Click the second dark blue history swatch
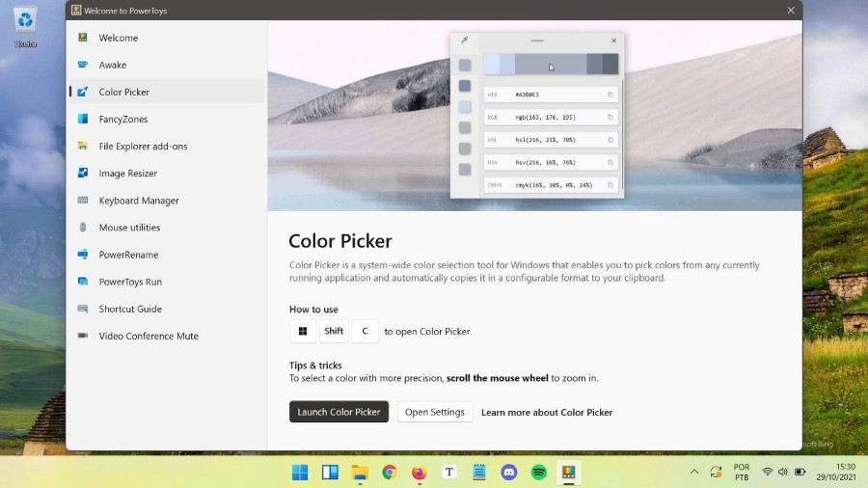Image resolution: width=868 pixels, height=488 pixels. pyautogui.click(x=465, y=86)
